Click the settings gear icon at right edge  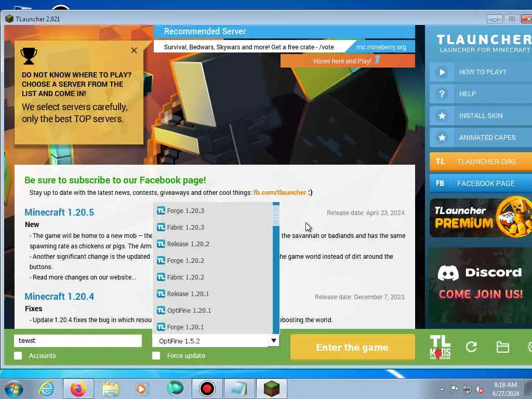[x=529, y=347]
